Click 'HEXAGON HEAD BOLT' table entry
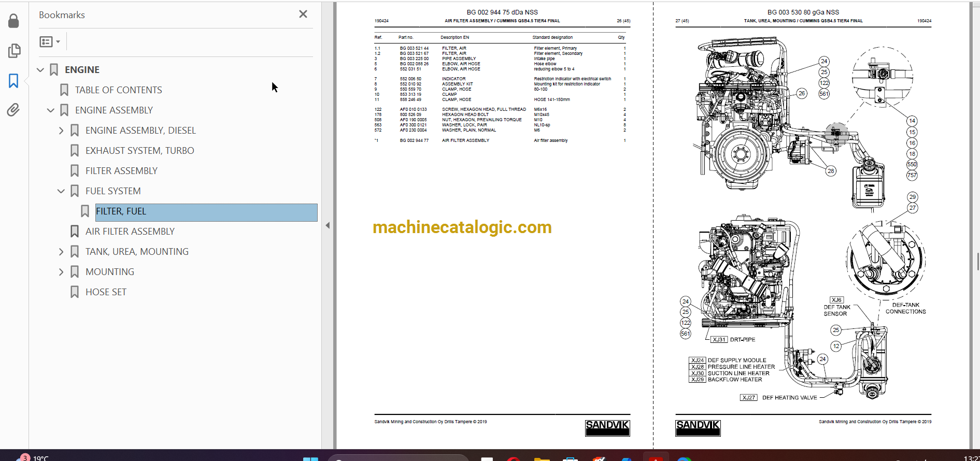 [465, 114]
